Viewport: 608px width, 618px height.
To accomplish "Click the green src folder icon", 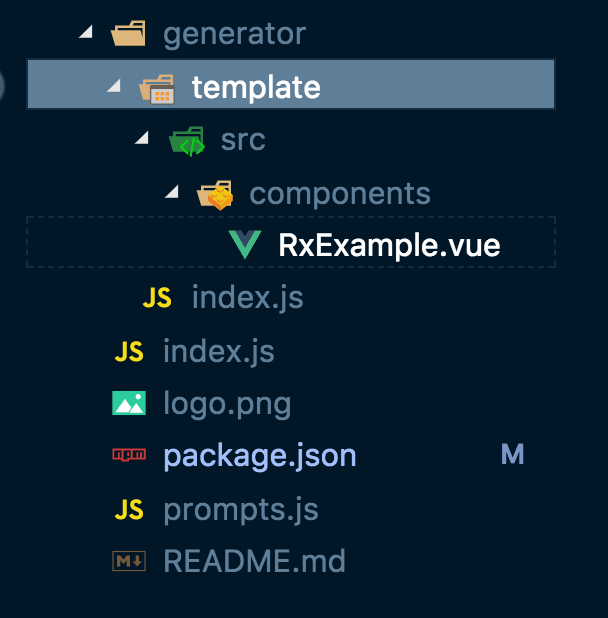I will coord(187,141).
